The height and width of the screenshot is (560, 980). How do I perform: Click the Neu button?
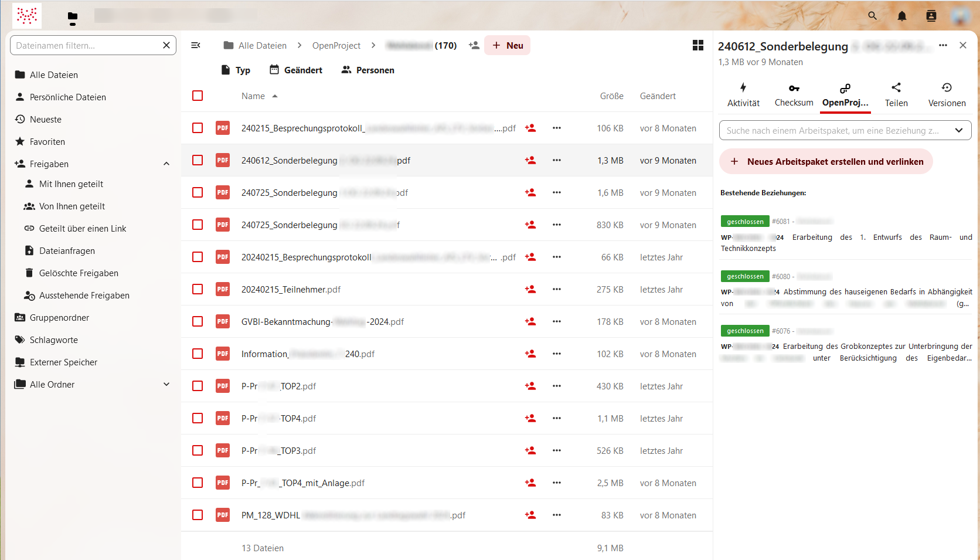(507, 45)
